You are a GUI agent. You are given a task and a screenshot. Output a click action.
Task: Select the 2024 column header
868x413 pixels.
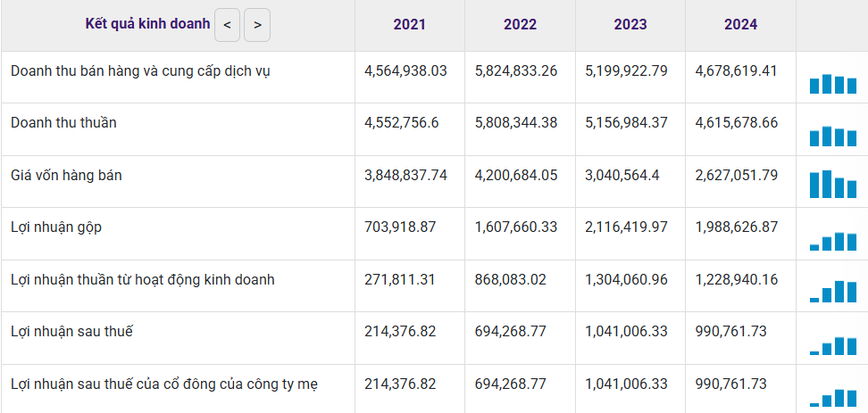tap(740, 25)
